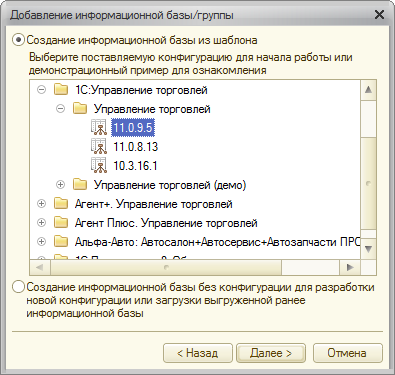Cancel with the Отмена button

tap(347, 353)
